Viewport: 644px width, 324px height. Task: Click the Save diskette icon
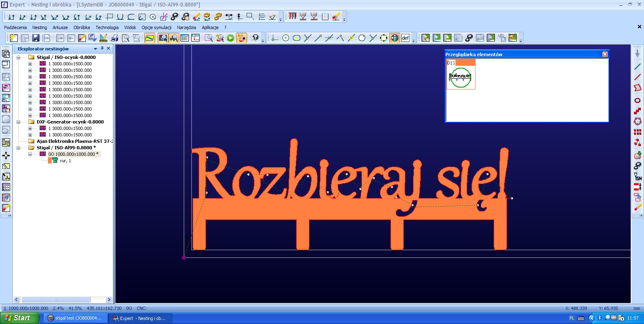pos(36,38)
